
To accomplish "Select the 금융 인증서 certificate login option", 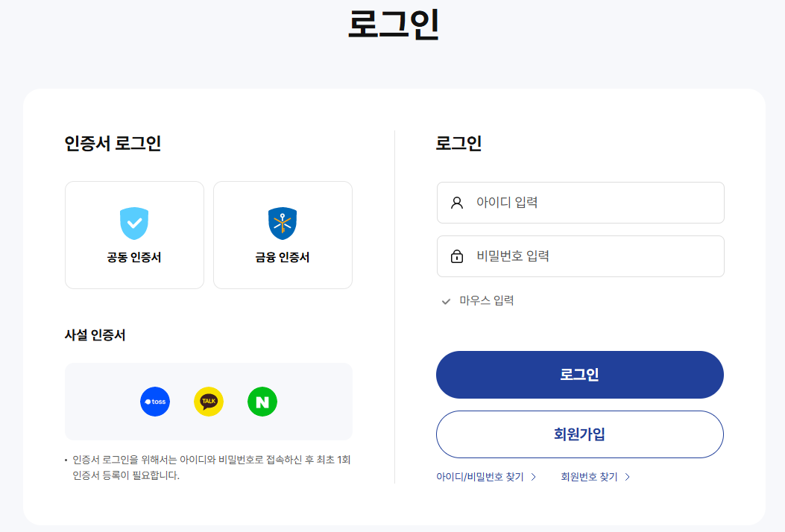I will [283, 235].
